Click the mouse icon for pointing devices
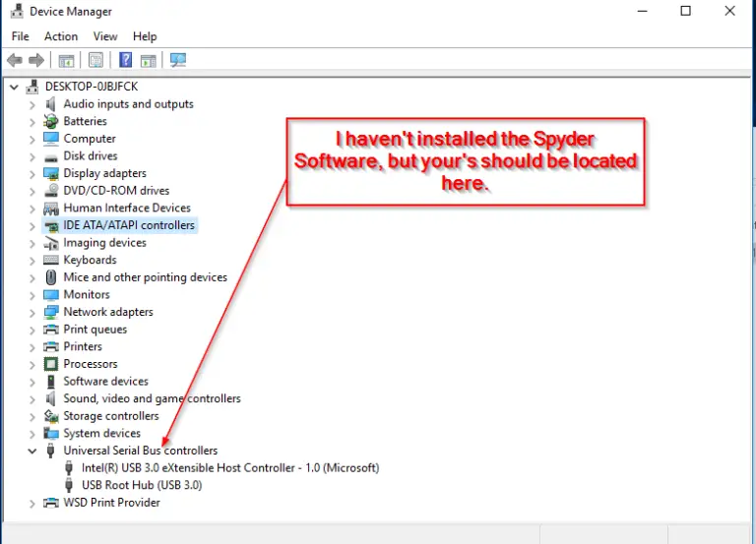 point(50,277)
